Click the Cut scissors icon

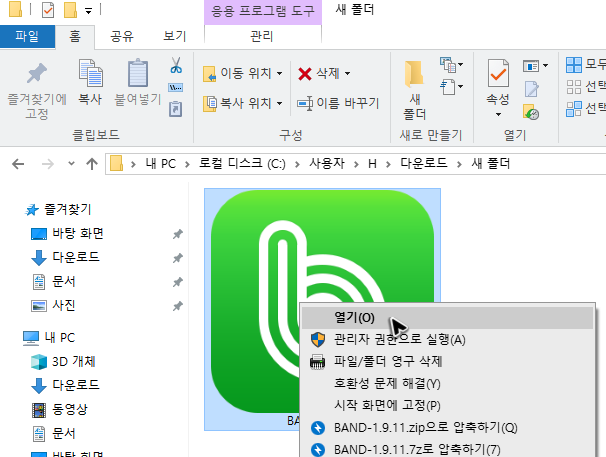176,66
